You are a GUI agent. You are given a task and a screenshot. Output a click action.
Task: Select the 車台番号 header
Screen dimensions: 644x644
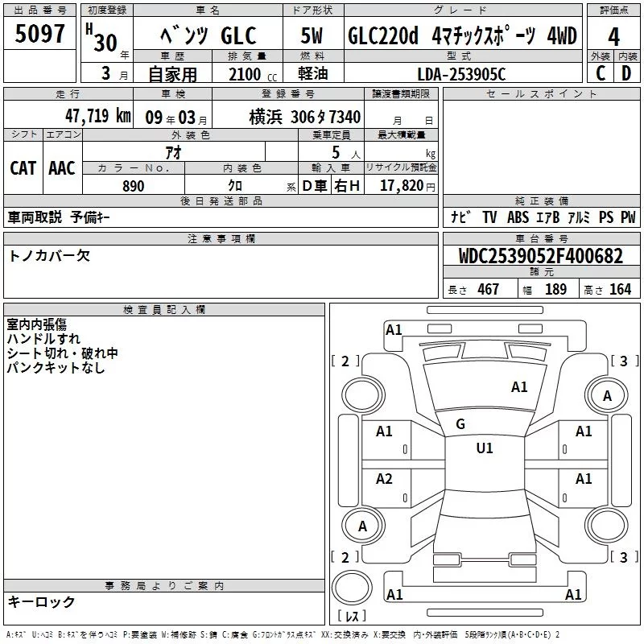541,238
